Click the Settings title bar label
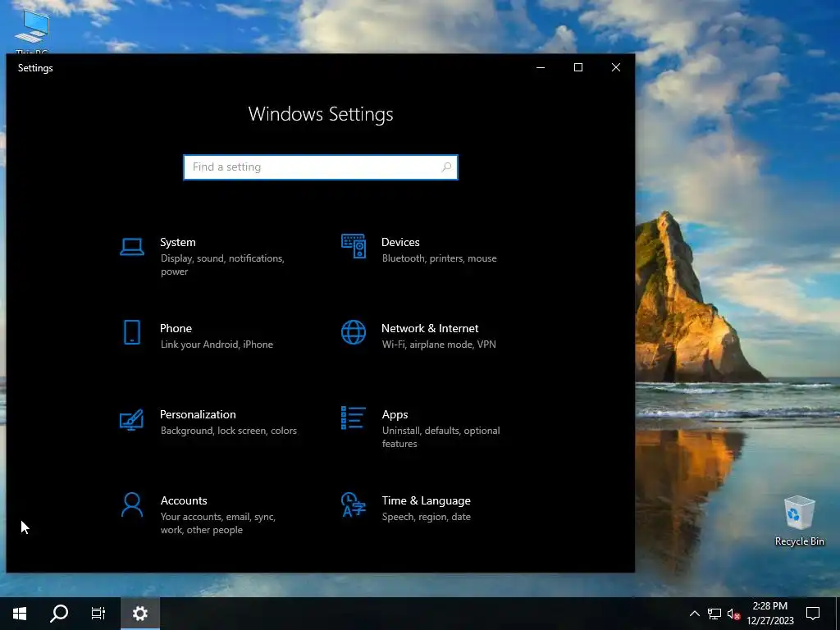The height and width of the screenshot is (630, 840). click(x=35, y=68)
